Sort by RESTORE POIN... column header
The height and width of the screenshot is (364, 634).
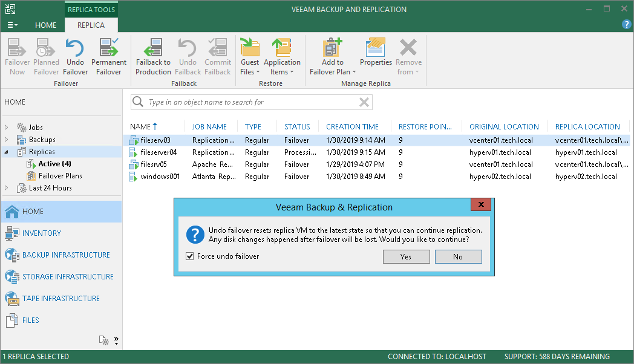[425, 127]
